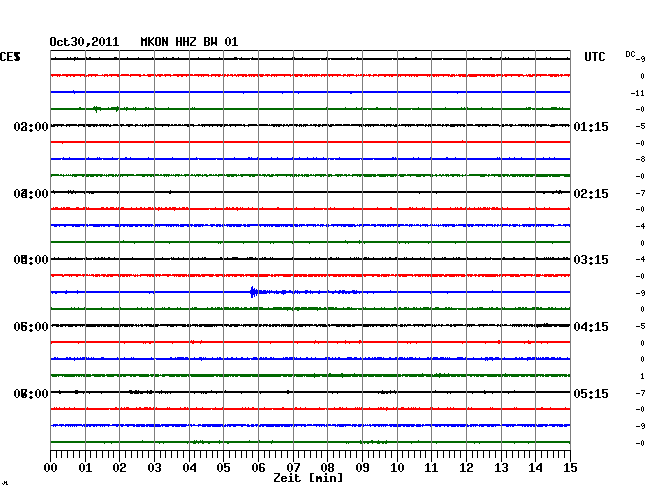Click the "06" minute tick label
650x494 pixels.
258,468
